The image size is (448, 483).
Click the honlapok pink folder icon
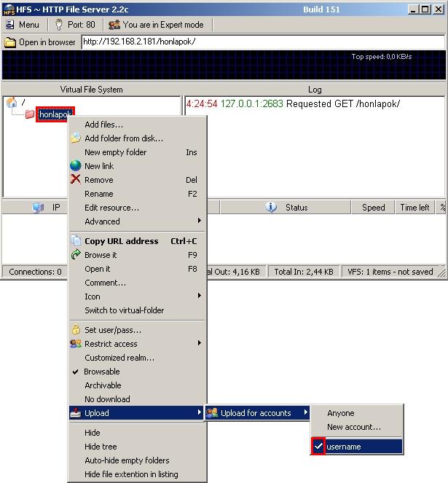click(30, 114)
